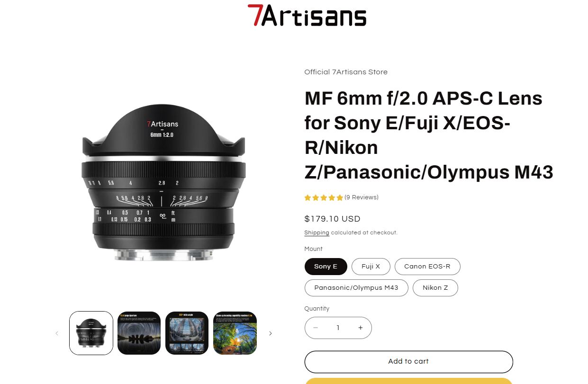
Task: Select the Sony E mount option
Action: click(x=326, y=266)
